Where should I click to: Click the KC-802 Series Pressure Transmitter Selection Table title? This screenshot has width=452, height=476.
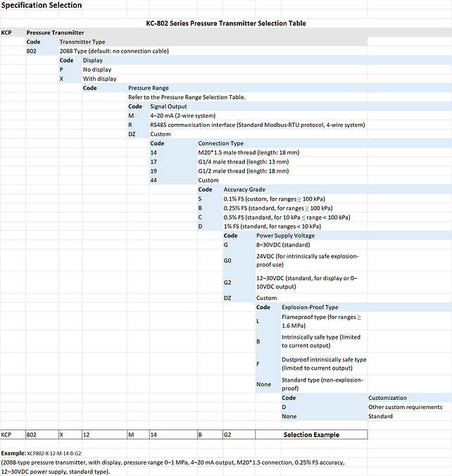coord(226,23)
